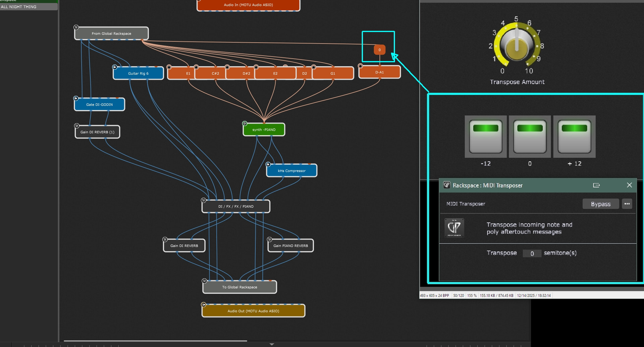Click the GP logo in MIDI Transposer panel
Screen dimensions: 644x347
click(x=454, y=228)
